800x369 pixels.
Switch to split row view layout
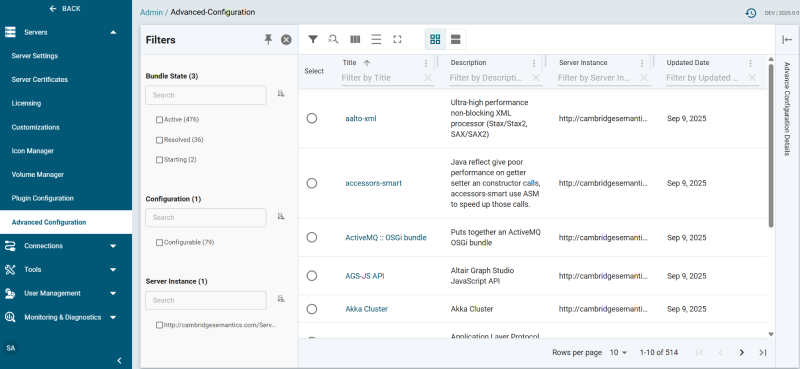pos(456,39)
